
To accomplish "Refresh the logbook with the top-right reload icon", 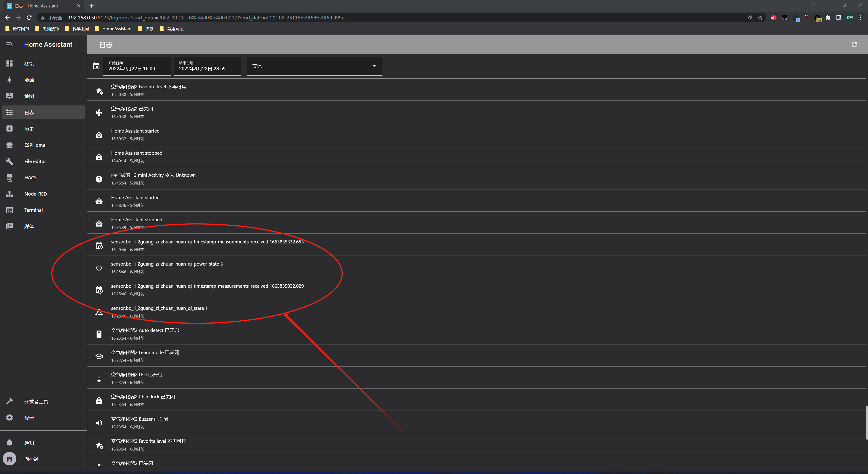I will [x=854, y=44].
